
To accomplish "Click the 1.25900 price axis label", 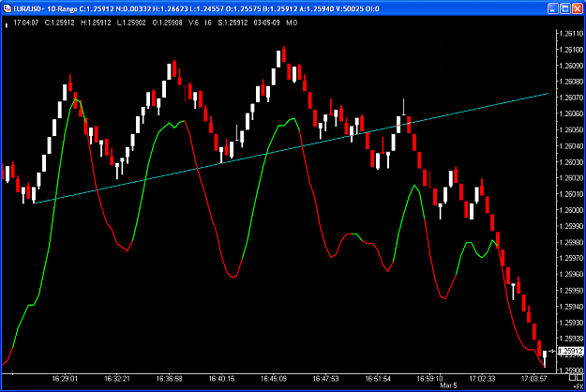I will click(x=570, y=369).
